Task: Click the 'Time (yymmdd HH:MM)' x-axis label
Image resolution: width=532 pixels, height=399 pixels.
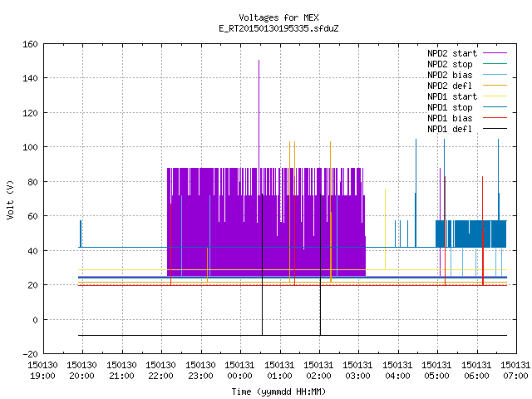Action: point(278,392)
